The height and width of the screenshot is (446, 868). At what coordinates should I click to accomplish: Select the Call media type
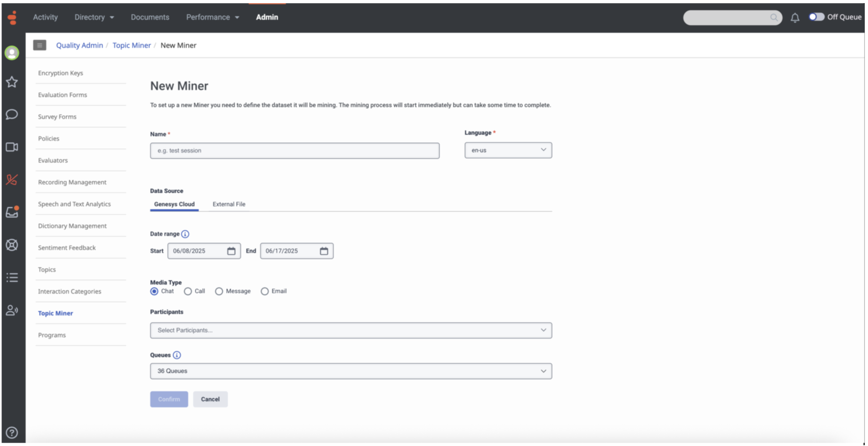click(188, 291)
